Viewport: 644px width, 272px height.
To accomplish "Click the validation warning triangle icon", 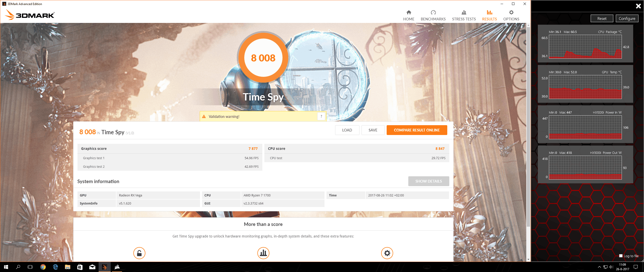I will click(x=204, y=116).
